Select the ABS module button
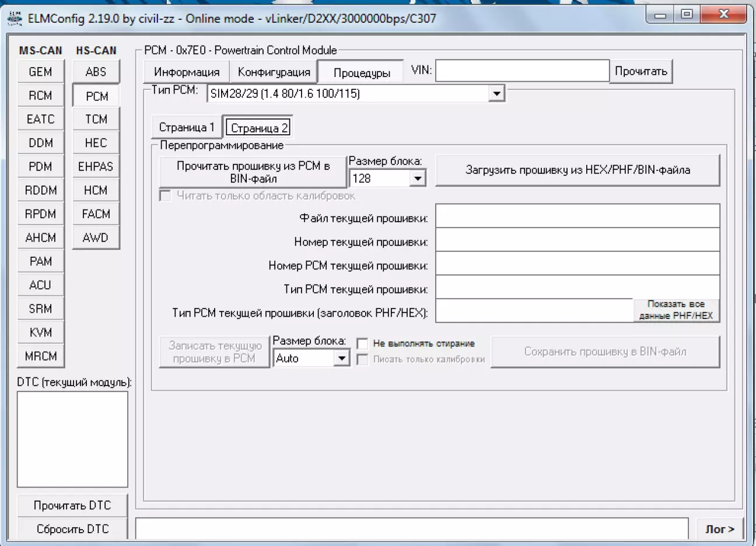 coord(96,72)
